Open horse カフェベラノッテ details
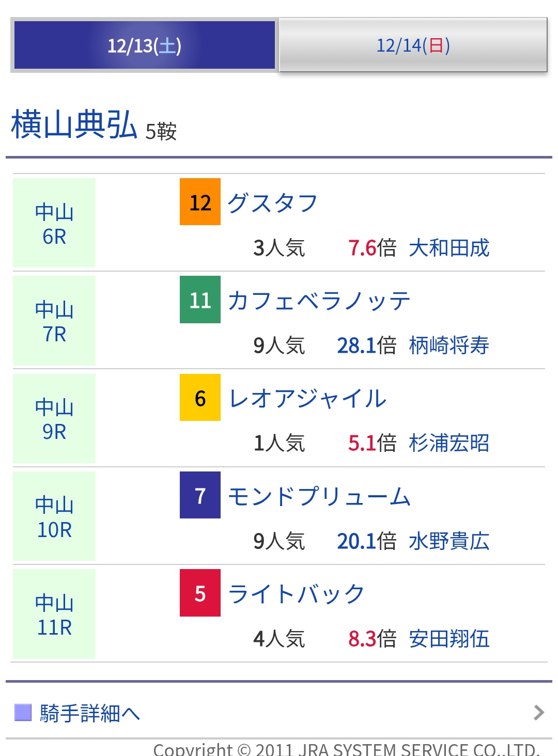This screenshot has height=756, width=558. [x=319, y=301]
